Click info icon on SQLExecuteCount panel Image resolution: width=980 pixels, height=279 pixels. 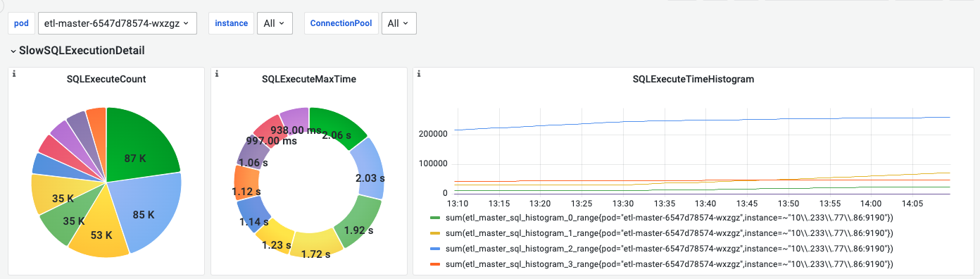pos(14,73)
